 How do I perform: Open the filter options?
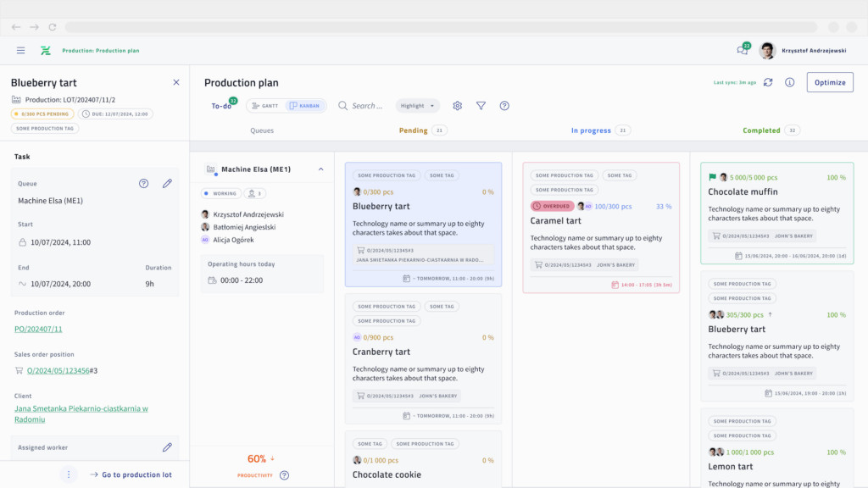click(481, 105)
